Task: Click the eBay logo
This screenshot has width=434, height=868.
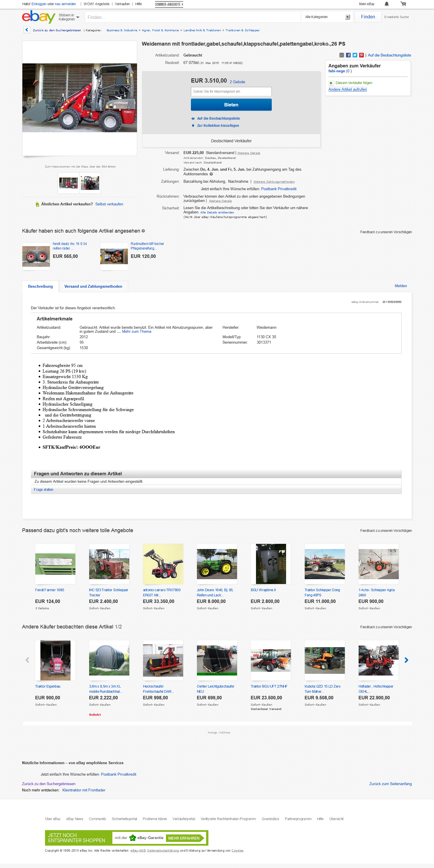Action: tap(38, 17)
